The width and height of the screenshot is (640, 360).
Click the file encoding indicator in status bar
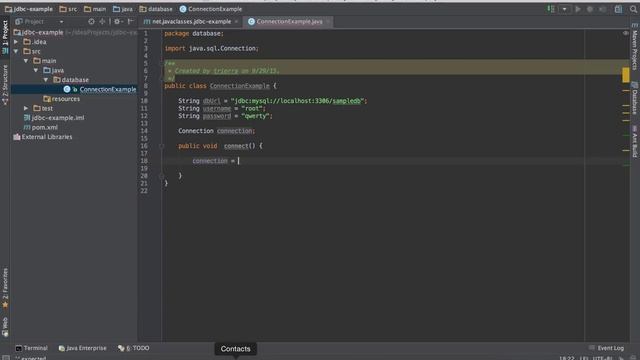[602, 358]
